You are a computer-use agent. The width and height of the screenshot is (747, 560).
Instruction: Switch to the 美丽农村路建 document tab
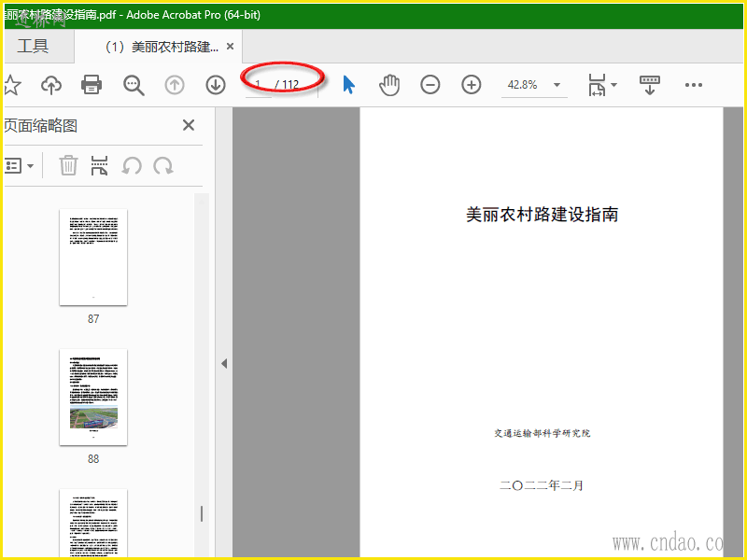[x=161, y=47]
